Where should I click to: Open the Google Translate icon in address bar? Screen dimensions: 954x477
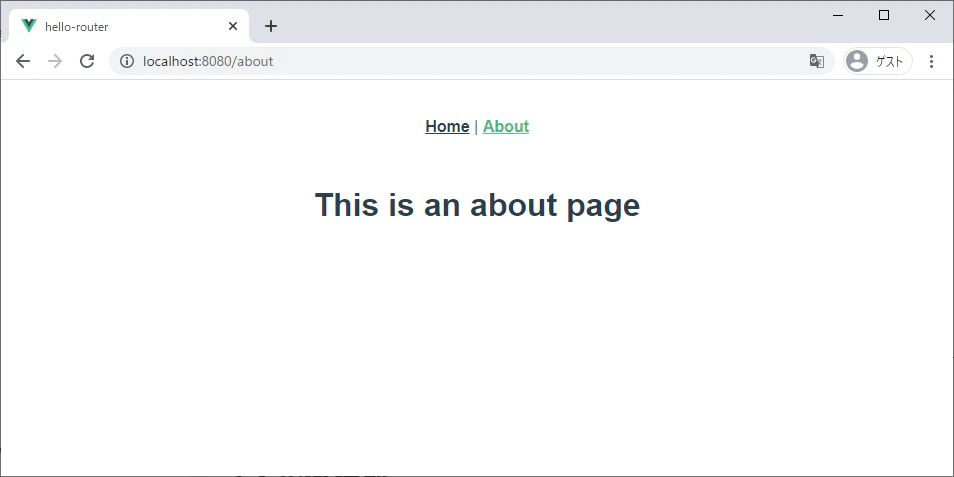click(816, 61)
